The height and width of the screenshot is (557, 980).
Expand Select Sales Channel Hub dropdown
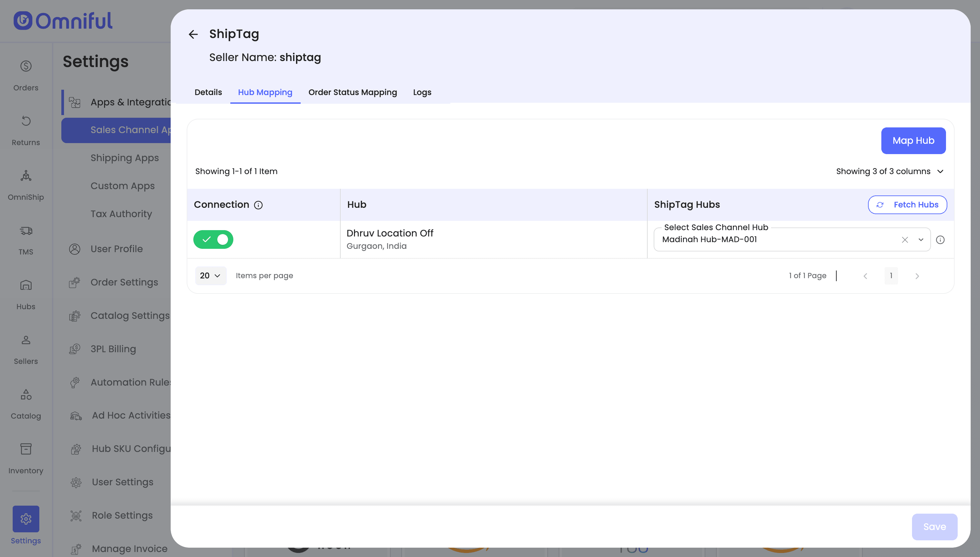coord(921,240)
